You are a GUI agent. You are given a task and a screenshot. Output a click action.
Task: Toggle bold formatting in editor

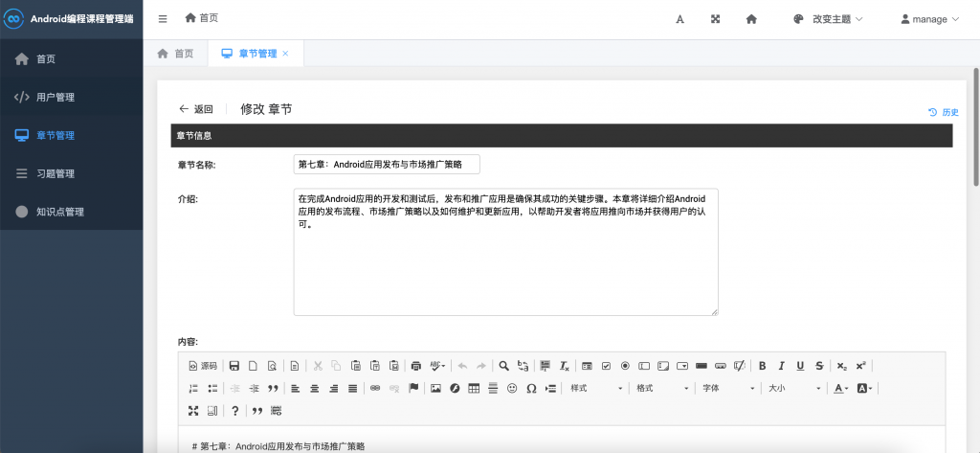point(762,366)
